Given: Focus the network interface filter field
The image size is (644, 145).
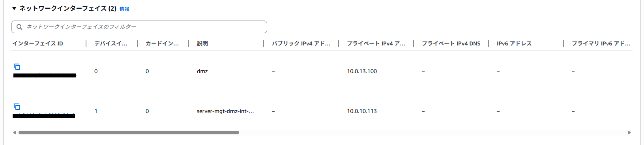Looking at the screenshot, I should pyautogui.click(x=139, y=27).
